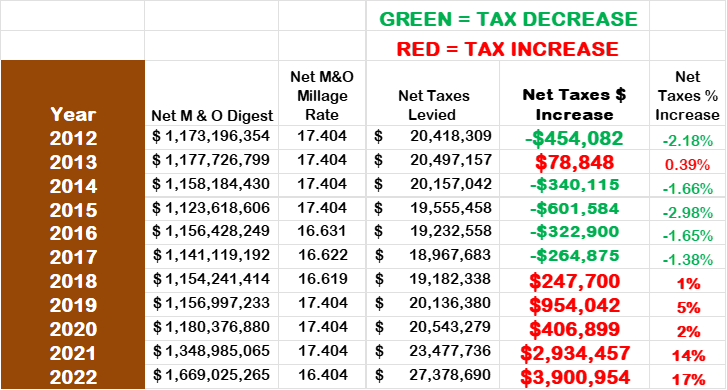This screenshot has width=727, height=390.
Task: Select digest value $1,156,428,249
Action: click(x=211, y=231)
